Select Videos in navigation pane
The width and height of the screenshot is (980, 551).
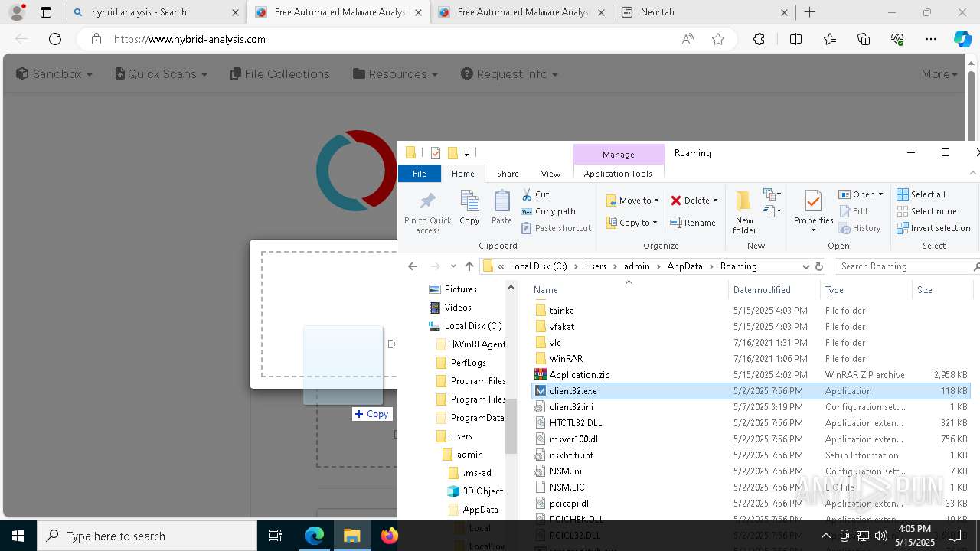click(x=458, y=308)
